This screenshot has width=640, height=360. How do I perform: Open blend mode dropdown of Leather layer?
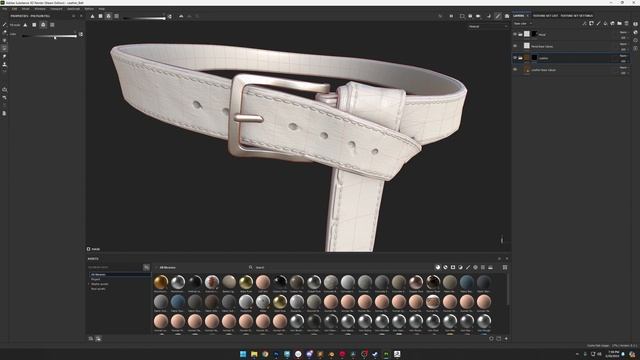point(623,56)
